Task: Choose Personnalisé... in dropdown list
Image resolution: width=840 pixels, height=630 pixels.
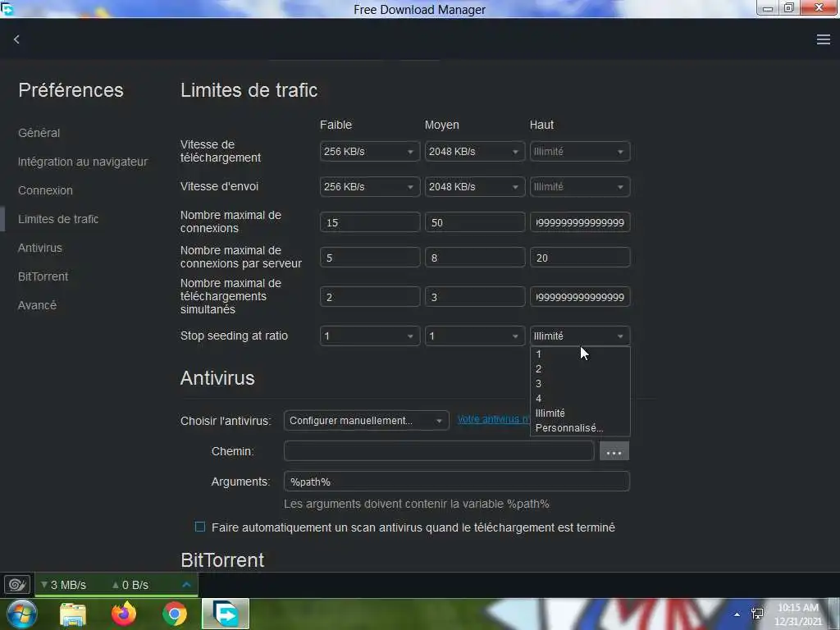Action: (580, 428)
